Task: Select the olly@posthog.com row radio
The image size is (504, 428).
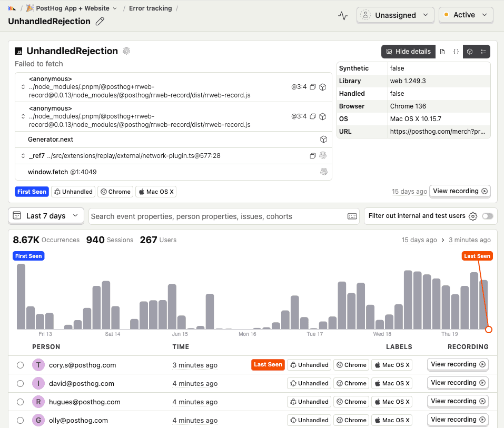Action: (20, 420)
